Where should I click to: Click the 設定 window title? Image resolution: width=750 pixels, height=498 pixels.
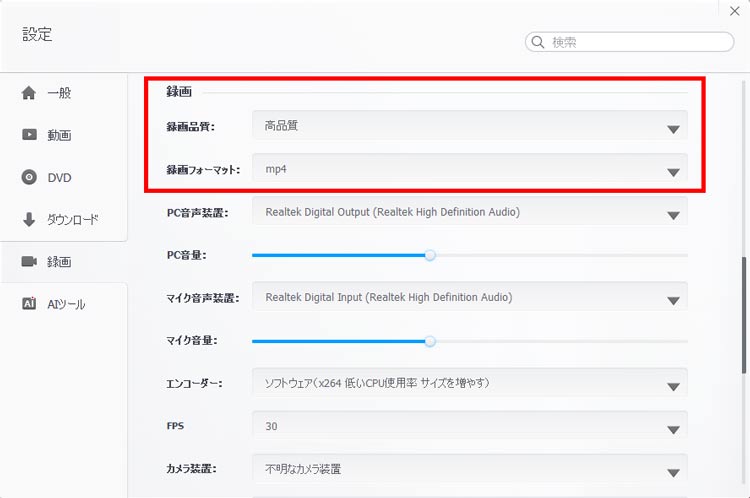(x=37, y=34)
